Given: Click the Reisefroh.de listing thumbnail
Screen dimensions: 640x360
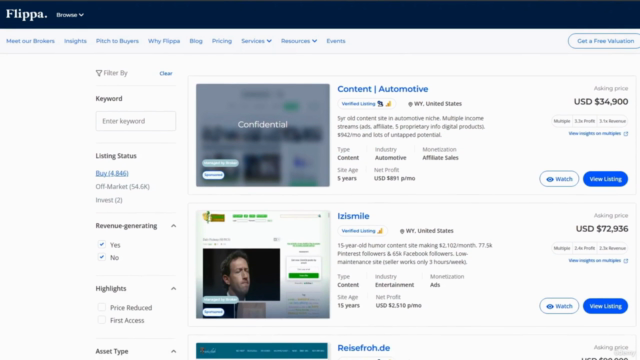Looking at the screenshot, I should 262,351.
